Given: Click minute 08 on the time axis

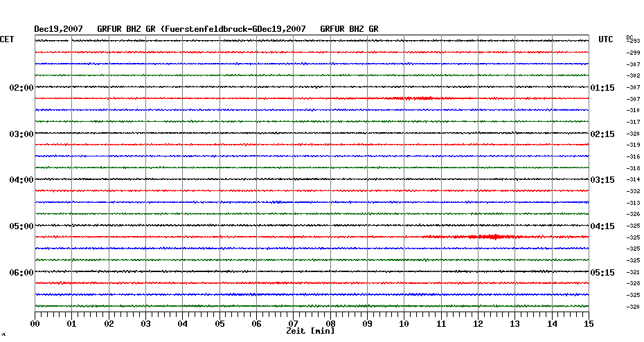Looking at the screenshot, I should coord(330,323).
